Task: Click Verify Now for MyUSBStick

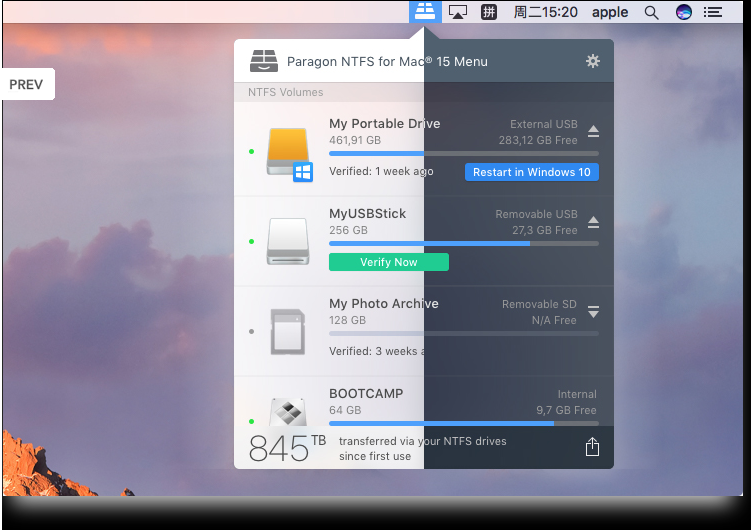Action: tap(388, 262)
